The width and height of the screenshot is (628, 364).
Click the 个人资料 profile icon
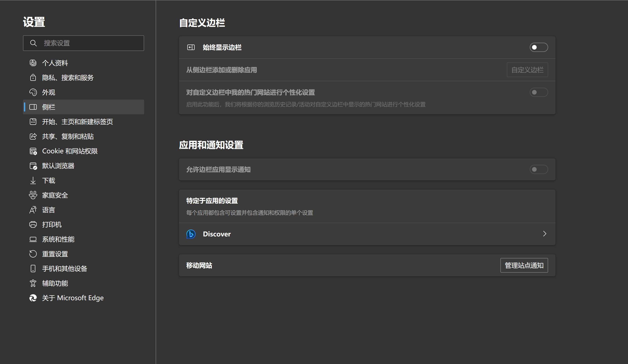coord(33,63)
